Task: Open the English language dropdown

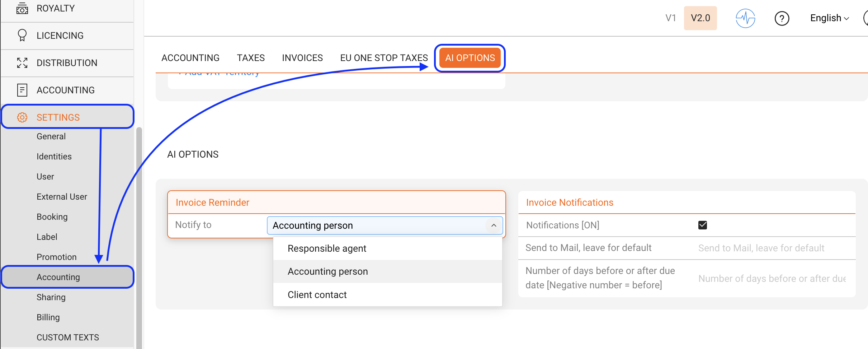Action: [830, 18]
